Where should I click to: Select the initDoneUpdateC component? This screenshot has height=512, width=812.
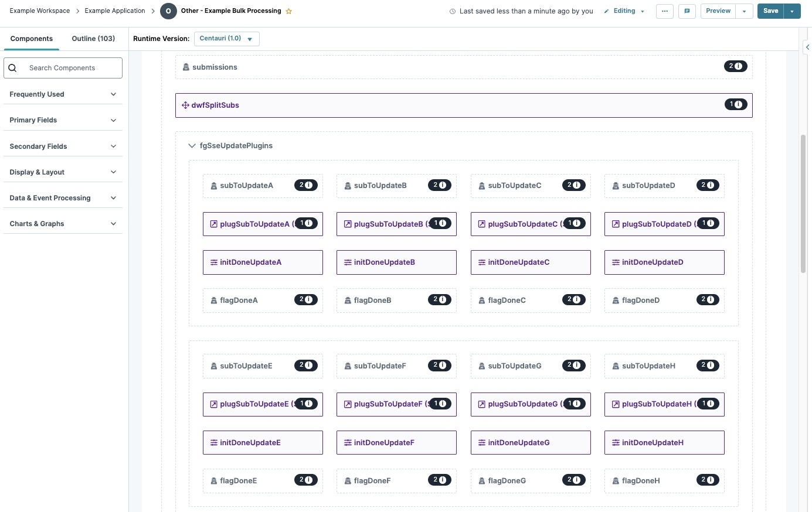(531, 262)
